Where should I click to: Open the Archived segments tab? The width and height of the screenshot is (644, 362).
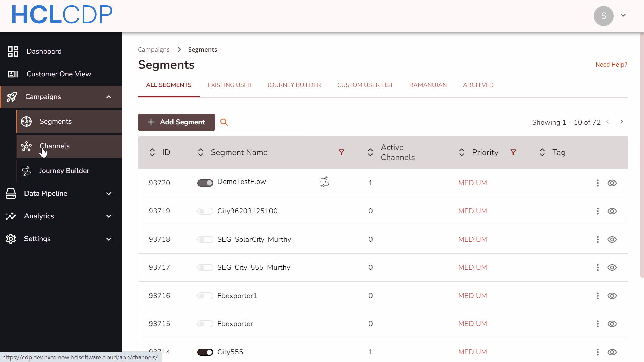(478, 85)
